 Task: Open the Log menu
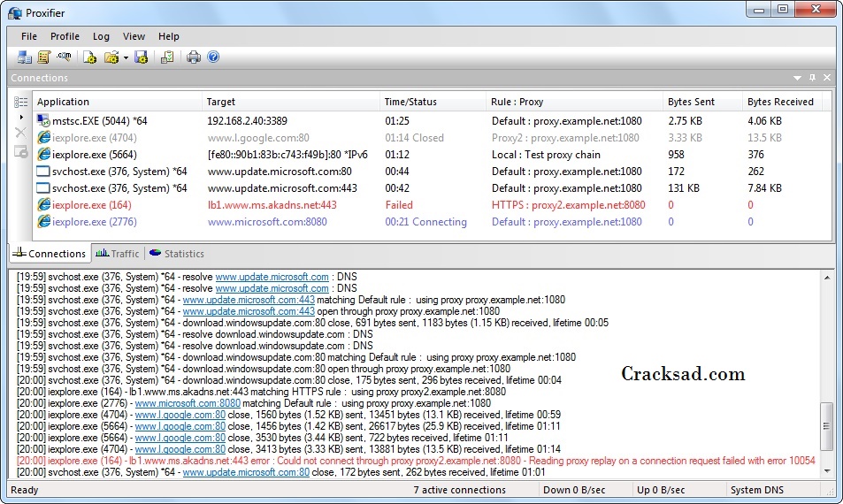(x=101, y=36)
